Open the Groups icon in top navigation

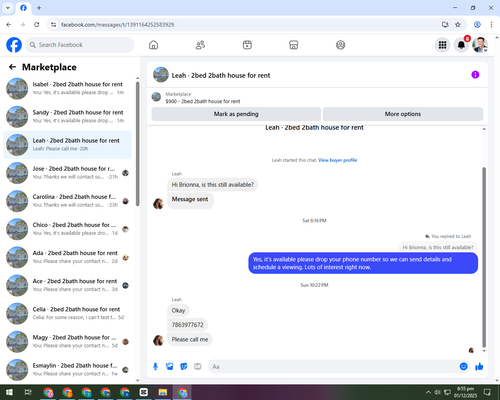[x=340, y=45]
